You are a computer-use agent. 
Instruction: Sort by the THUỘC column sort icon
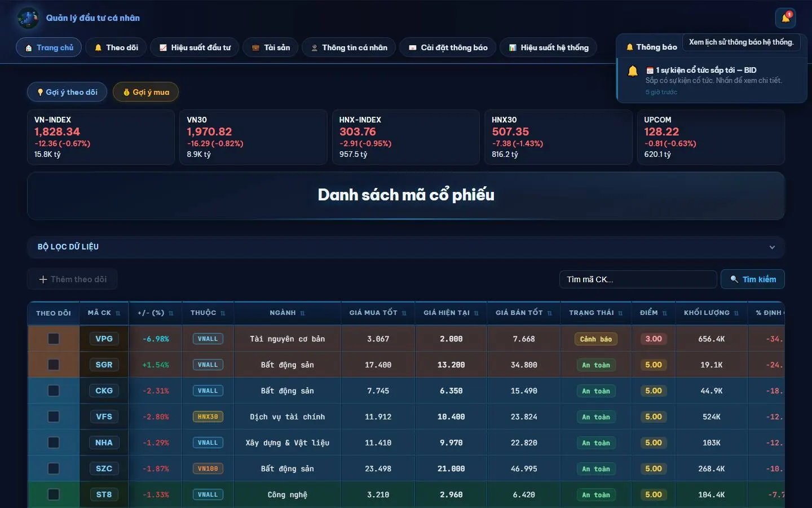pos(223,313)
